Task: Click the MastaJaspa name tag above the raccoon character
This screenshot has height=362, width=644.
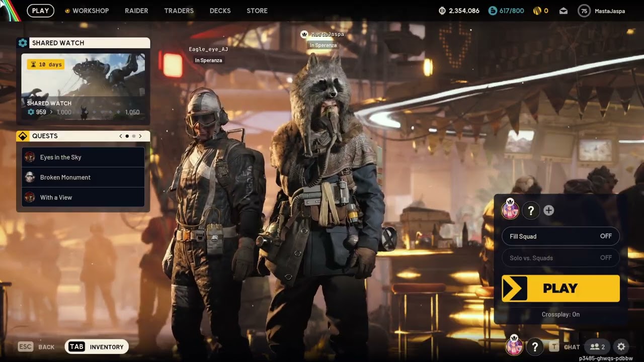Action: (x=328, y=34)
